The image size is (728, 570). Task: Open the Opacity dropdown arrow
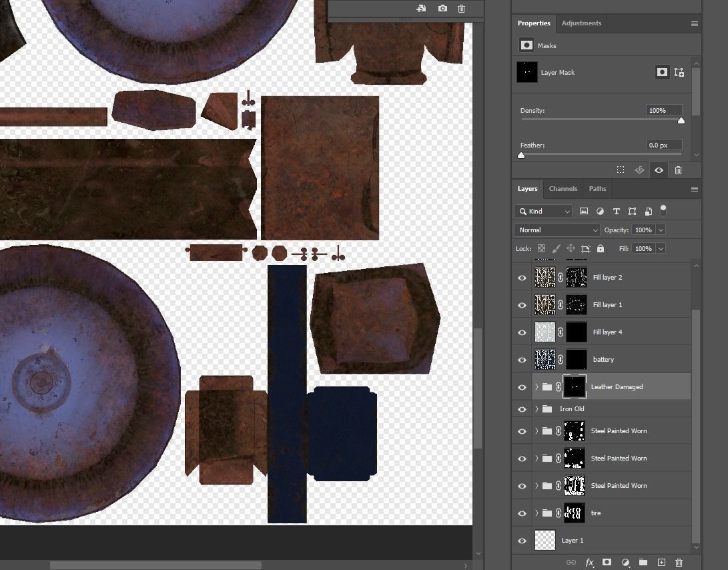661,230
